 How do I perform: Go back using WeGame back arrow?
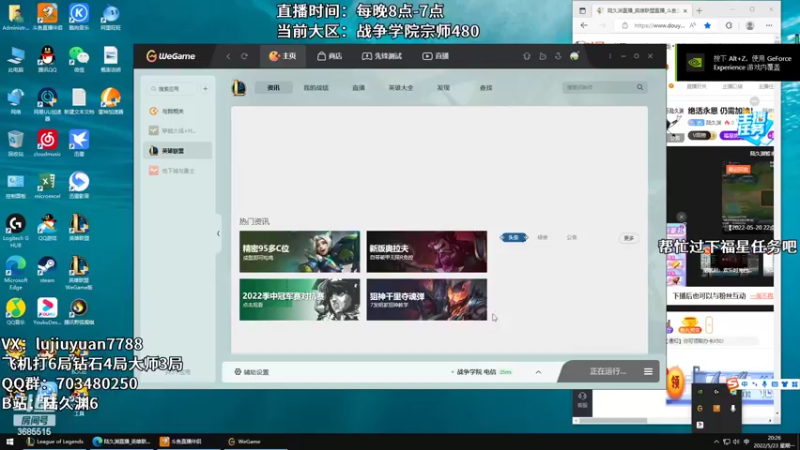pos(228,56)
